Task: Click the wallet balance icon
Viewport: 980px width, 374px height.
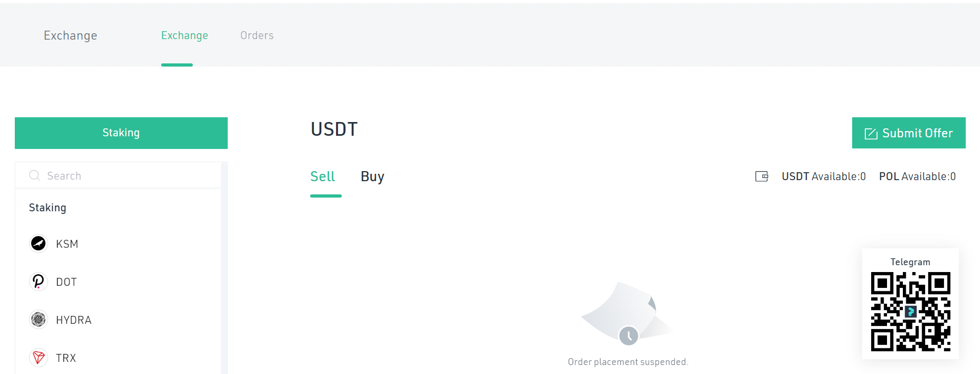Action: point(761,176)
